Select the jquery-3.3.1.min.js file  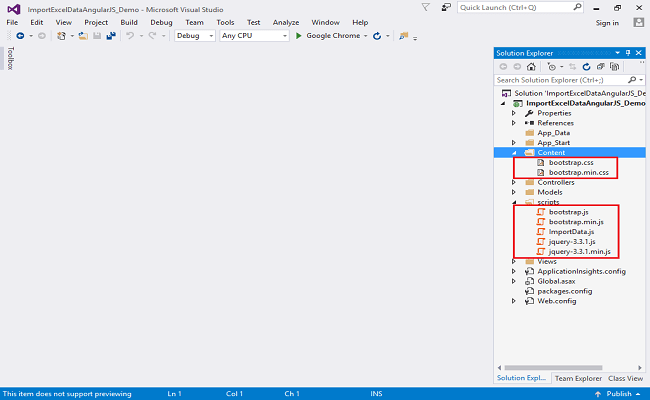(x=579, y=252)
